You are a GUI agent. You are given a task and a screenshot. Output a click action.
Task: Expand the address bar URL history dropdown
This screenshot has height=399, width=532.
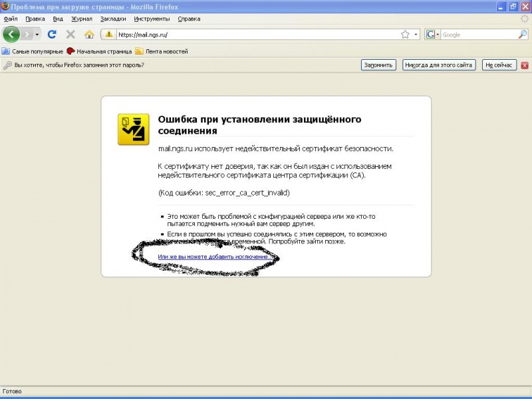coord(416,35)
